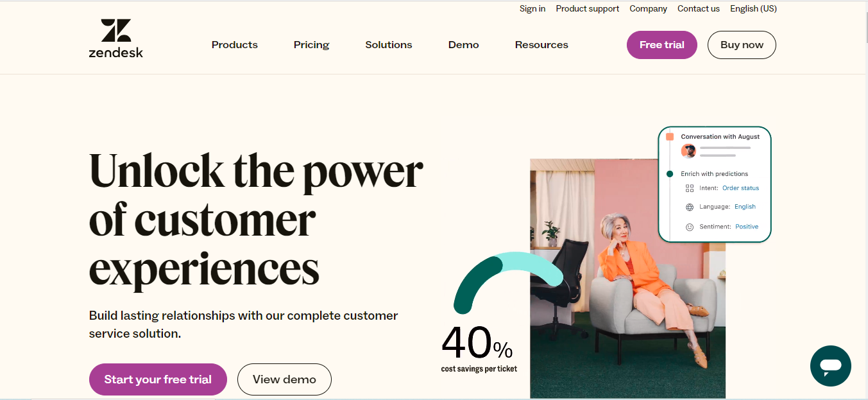The width and height of the screenshot is (868, 400).
Task: Click the Sentiment smiley icon
Action: coord(690,227)
